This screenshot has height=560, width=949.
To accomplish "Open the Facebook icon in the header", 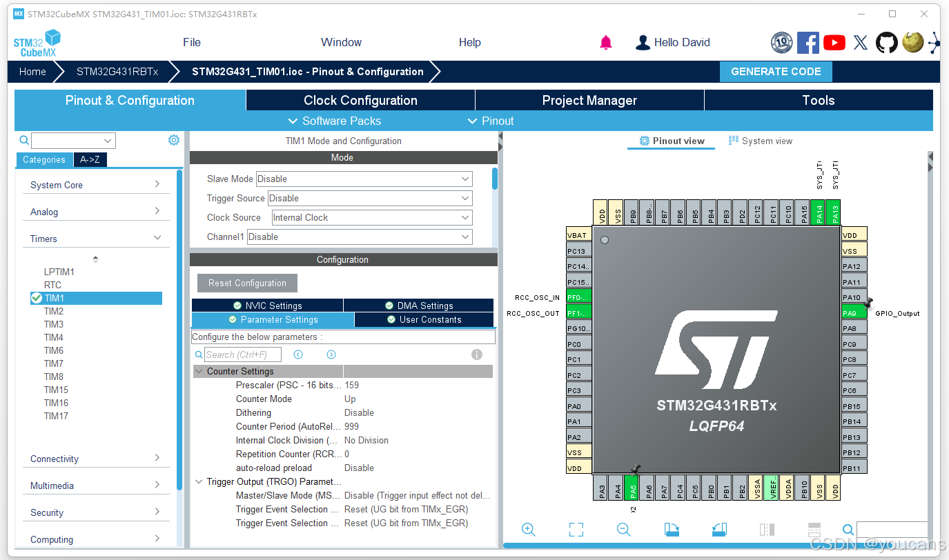I will click(808, 43).
